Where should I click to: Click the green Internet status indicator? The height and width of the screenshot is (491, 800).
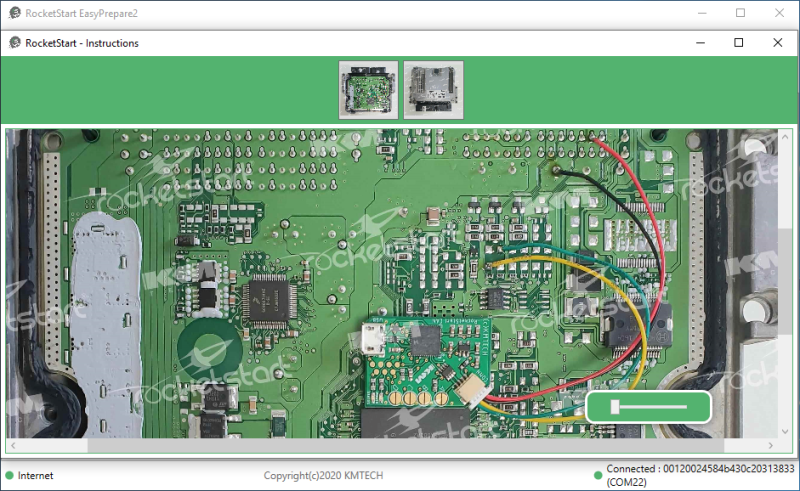10,475
